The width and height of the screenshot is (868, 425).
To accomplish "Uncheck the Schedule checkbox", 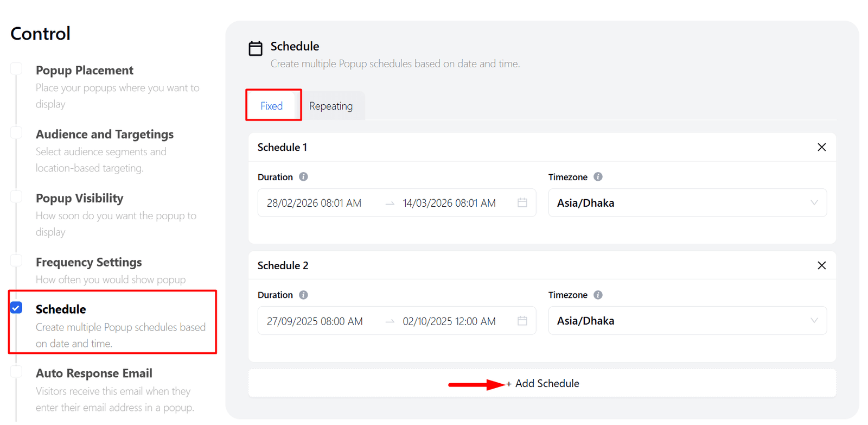I will pyautogui.click(x=16, y=308).
